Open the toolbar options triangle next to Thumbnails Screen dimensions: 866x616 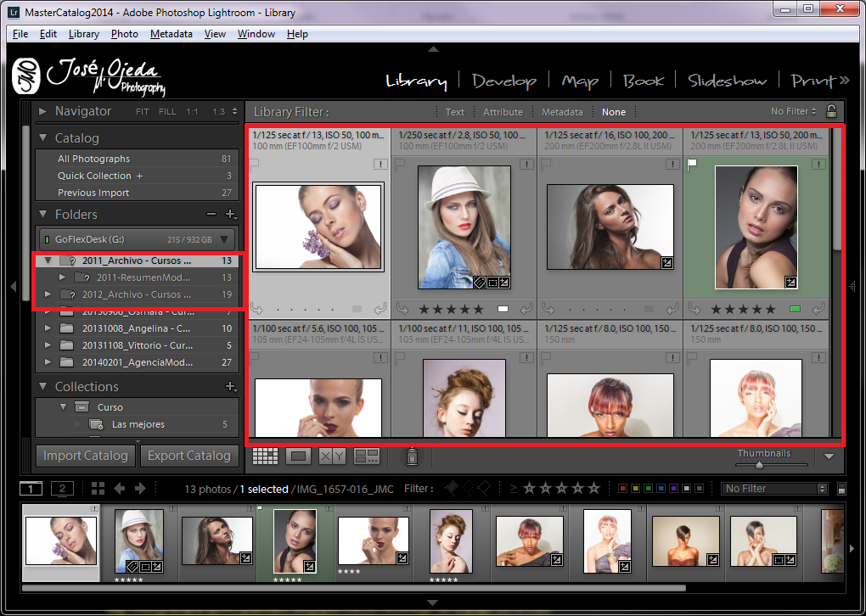(829, 456)
